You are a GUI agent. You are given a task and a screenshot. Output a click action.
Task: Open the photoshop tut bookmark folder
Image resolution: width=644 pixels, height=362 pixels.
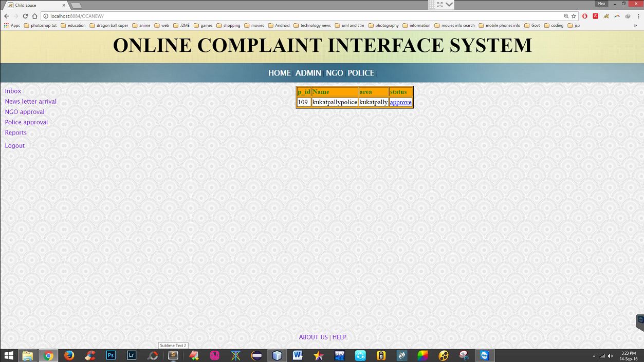click(40, 25)
